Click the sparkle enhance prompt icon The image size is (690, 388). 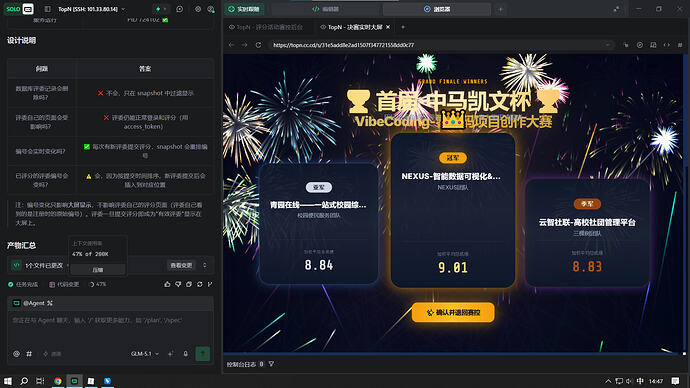click(171, 354)
